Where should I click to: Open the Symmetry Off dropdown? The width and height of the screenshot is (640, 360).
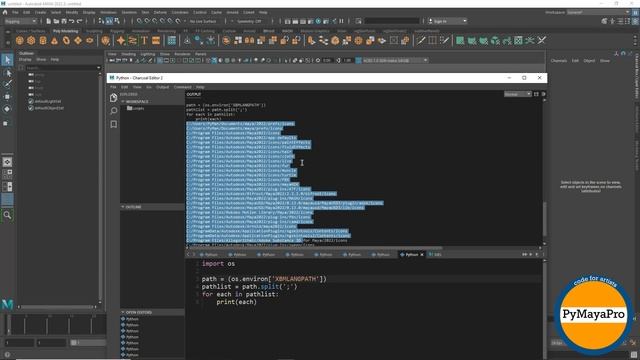click(x=248, y=21)
